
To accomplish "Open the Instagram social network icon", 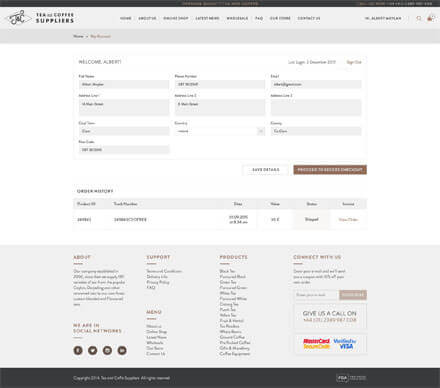I will pos(107,350).
